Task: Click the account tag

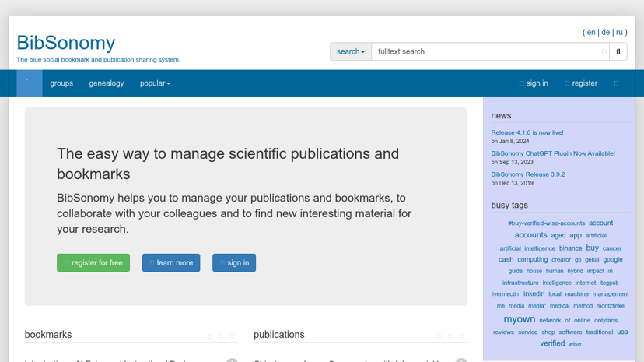Action: coord(600,223)
